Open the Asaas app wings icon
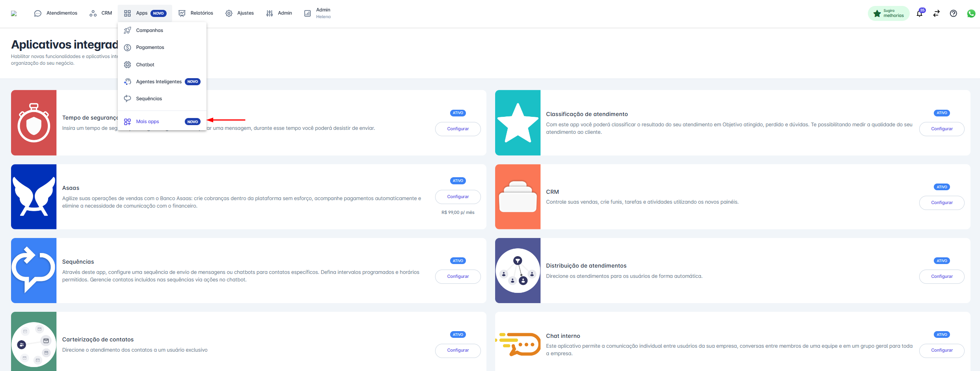The width and height of the screenshot is (980, 371). [34, 197]
